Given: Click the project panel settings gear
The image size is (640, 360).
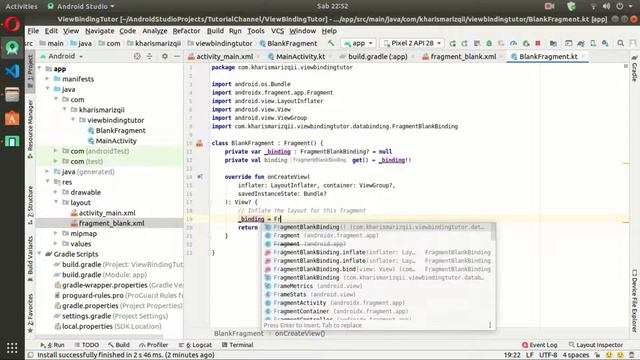Looking at the screenshot, I should coord(164,56).
